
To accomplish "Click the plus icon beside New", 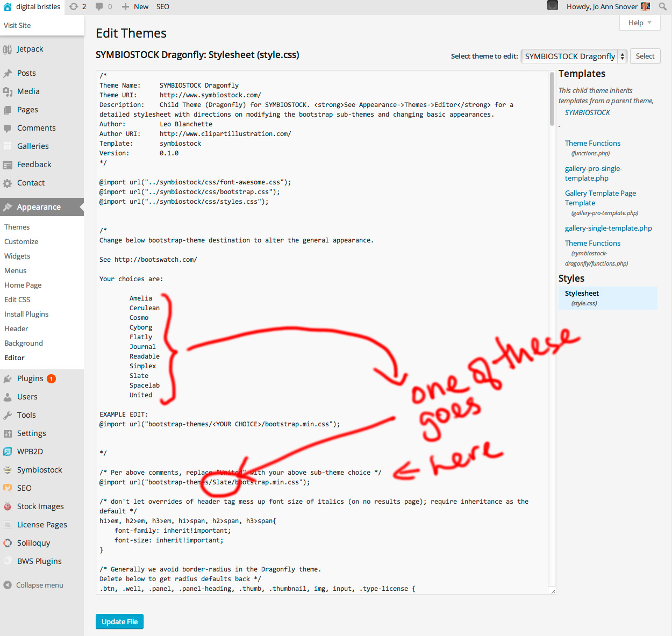I will (x=125, y=7).
